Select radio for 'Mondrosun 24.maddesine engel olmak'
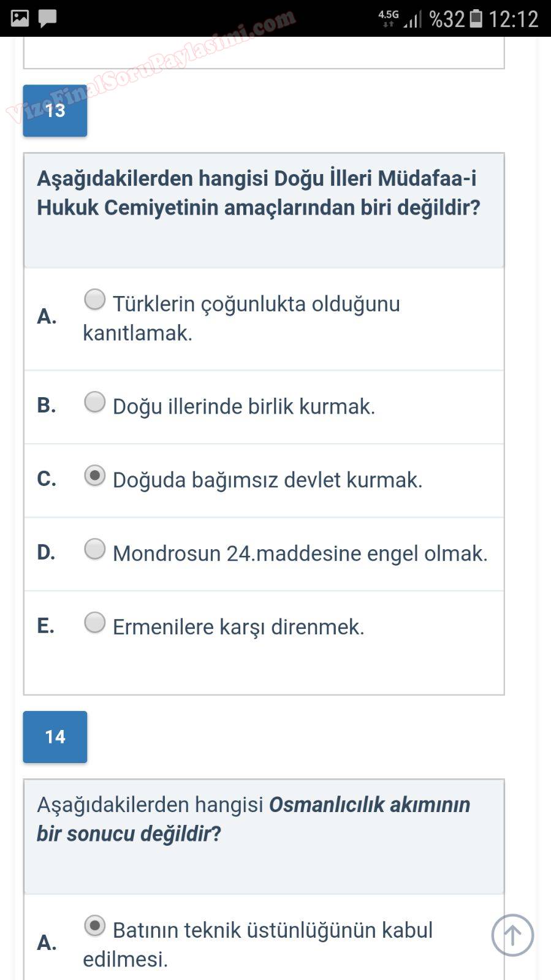 95,549
